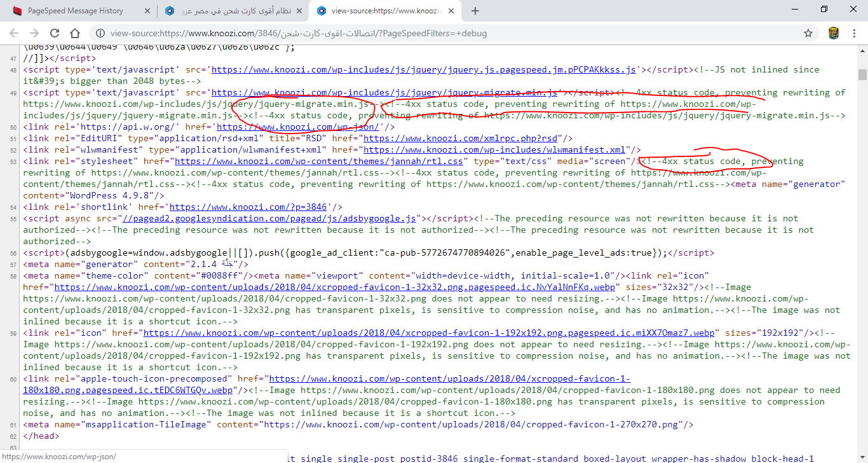Image resolution: width=868 pixels, height=463 pixels.
Task: Open a new browser tab
Action: tap(475, 11)
